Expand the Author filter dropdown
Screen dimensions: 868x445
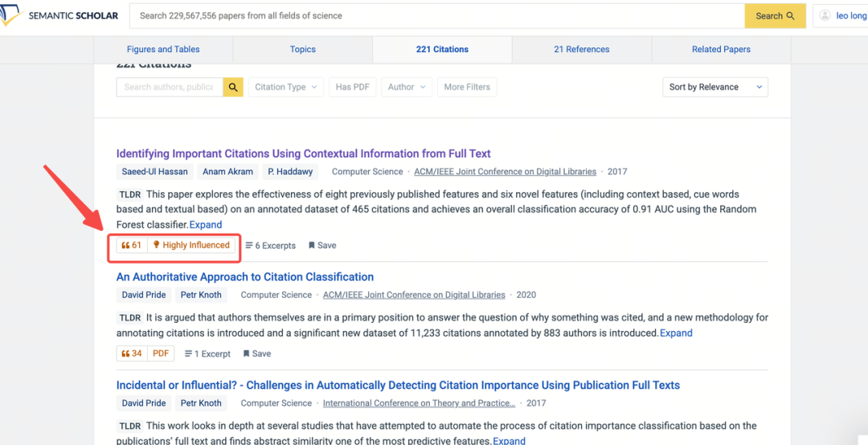click(x=407, y=87)
